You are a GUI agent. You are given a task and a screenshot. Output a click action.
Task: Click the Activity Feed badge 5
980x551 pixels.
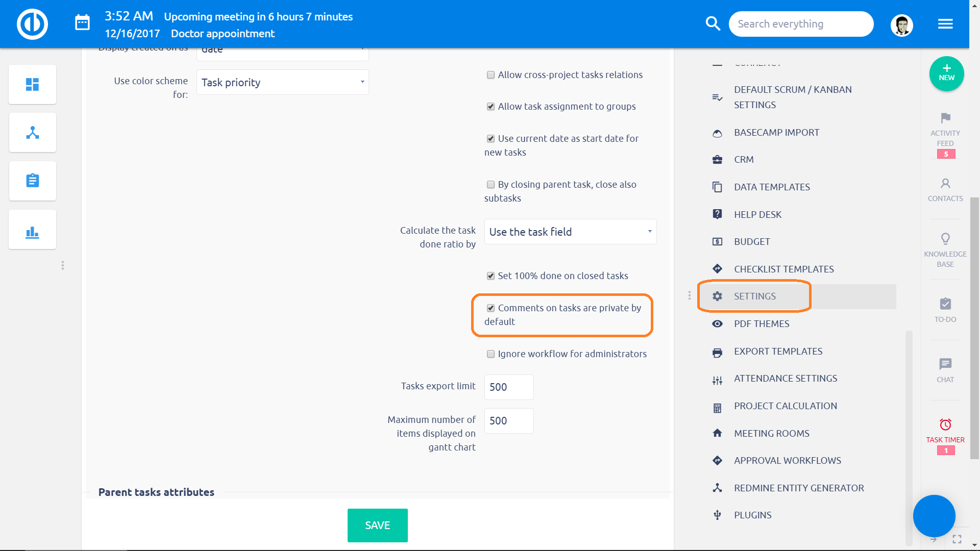(946, 154)
